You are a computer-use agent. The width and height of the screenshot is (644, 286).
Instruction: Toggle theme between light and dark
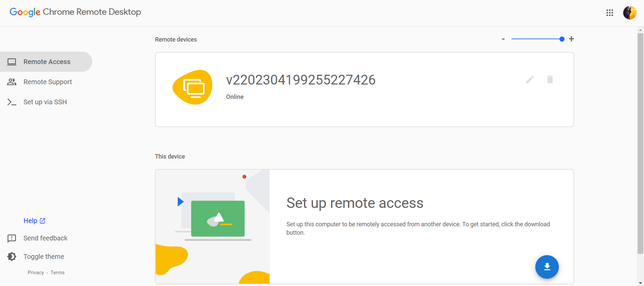click(x=44, y=256)
